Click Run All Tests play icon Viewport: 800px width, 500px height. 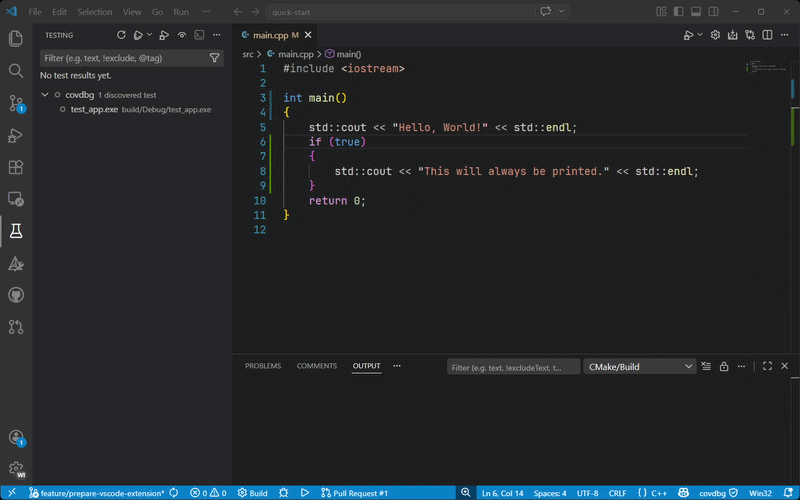pyautogui.click(x=136, y=34)
